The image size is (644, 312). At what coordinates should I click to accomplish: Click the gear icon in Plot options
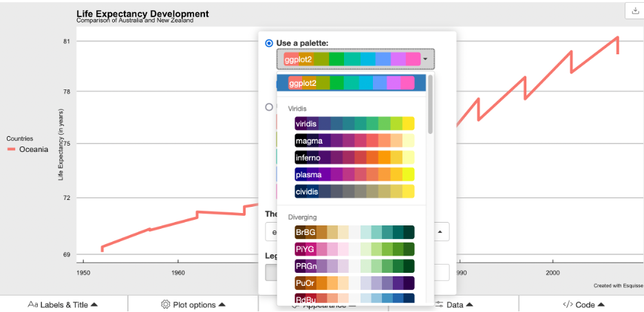pos(165,304)
